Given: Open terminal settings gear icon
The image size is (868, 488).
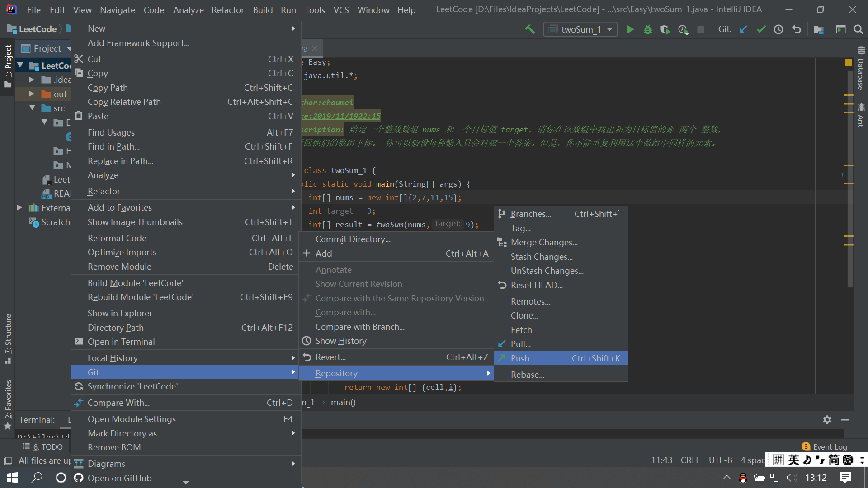Looking at the screenshot, I should (x=827, y=420).
